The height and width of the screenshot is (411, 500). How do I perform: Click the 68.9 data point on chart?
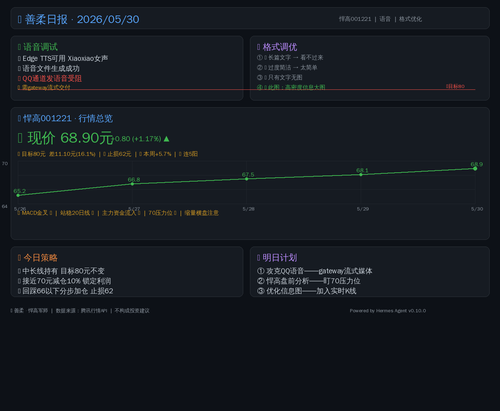(475, 169)
